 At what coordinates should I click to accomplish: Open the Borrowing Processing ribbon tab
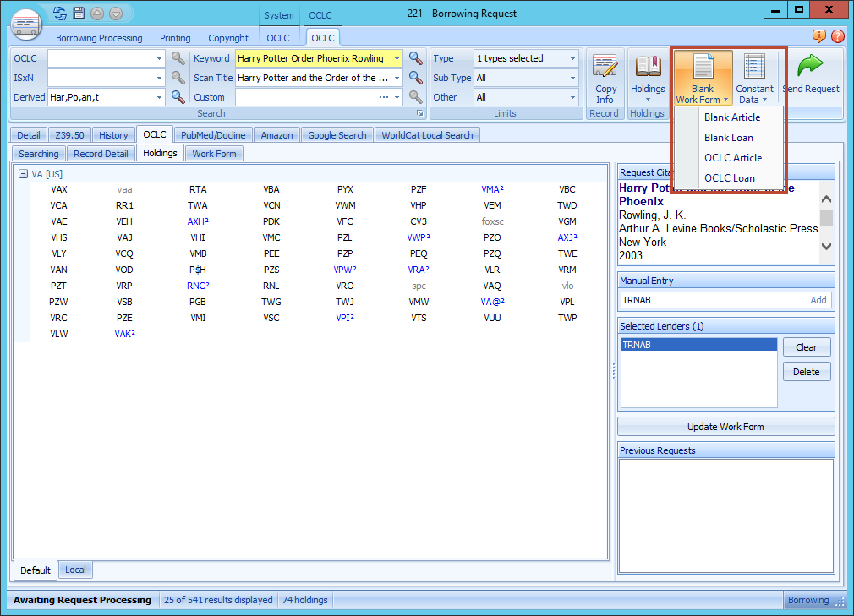pos(100,38)
